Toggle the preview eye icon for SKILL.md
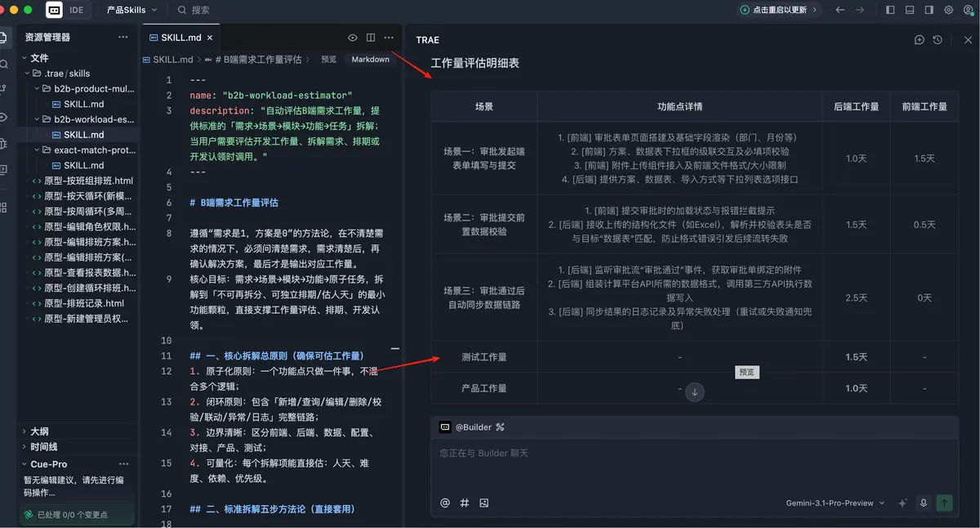The width and height of the screenshot is (980, 528). 353,38
